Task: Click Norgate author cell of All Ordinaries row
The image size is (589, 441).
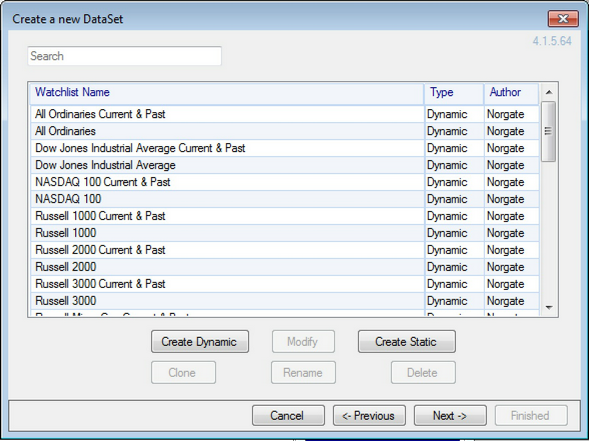Action: [x=512, y=131]
